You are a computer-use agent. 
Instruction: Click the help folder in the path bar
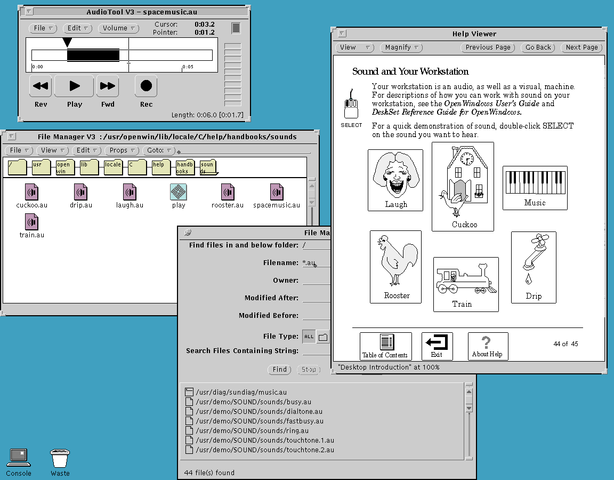(161, 167)
